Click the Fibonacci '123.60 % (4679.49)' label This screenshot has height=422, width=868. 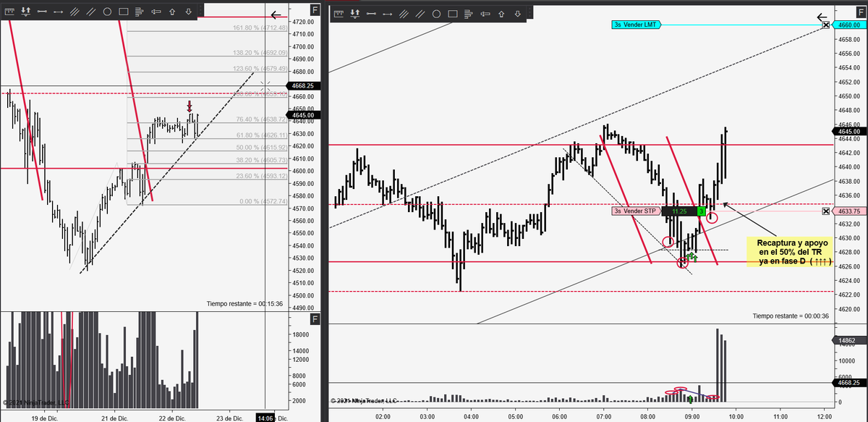(260, 69)
